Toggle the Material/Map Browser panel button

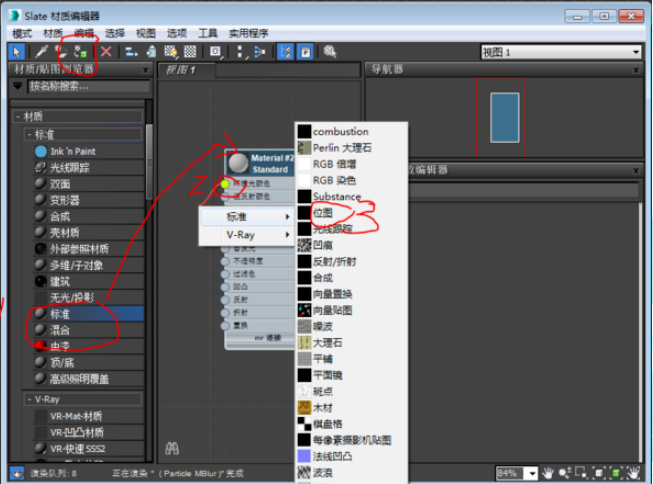(x=286, y=52)
